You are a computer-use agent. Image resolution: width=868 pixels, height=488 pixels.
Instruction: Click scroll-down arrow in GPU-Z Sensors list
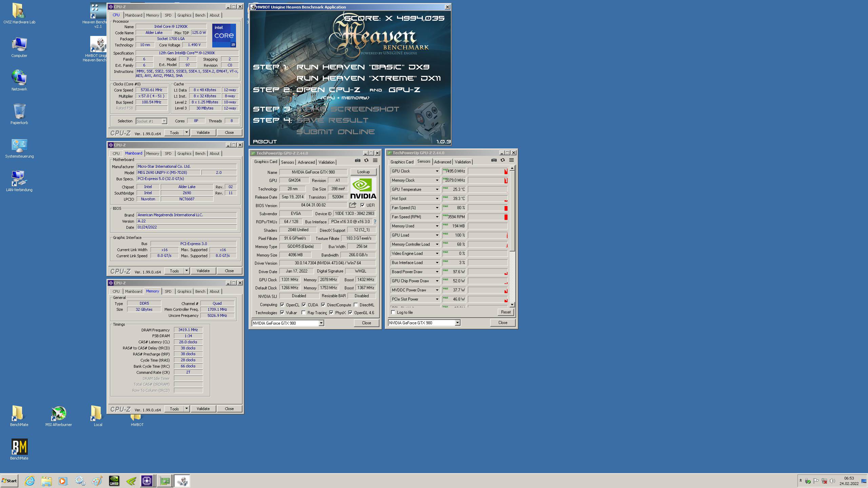point(512,304)
